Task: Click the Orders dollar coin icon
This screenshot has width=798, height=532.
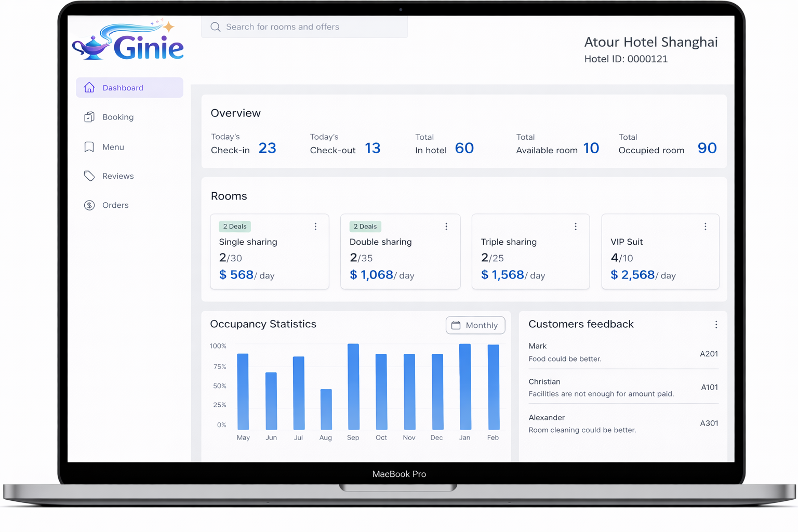Action: (89, 205)
